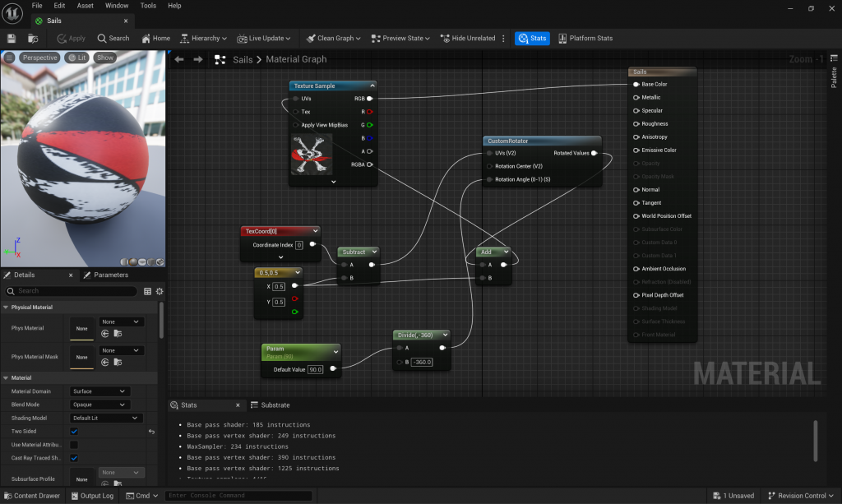Open the Hierarchy dropdown

(203, 38)
